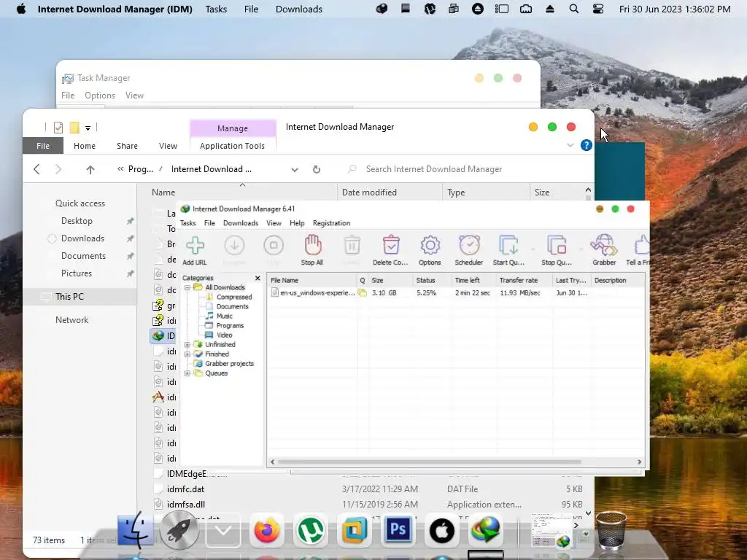This screenshot has width=747, height=560.
Task: Click the grayed Stop download icon
Action: (x=274, y=246)
